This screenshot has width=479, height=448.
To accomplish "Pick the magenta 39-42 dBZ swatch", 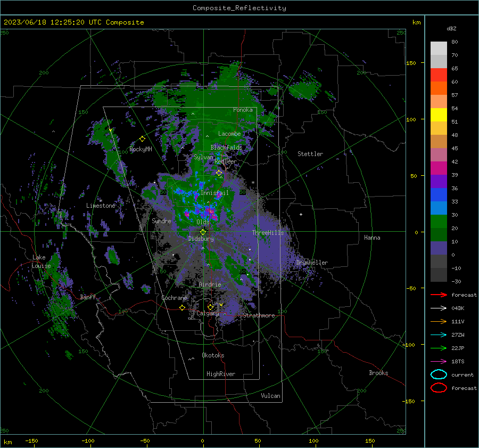I will tap(439, 168).
